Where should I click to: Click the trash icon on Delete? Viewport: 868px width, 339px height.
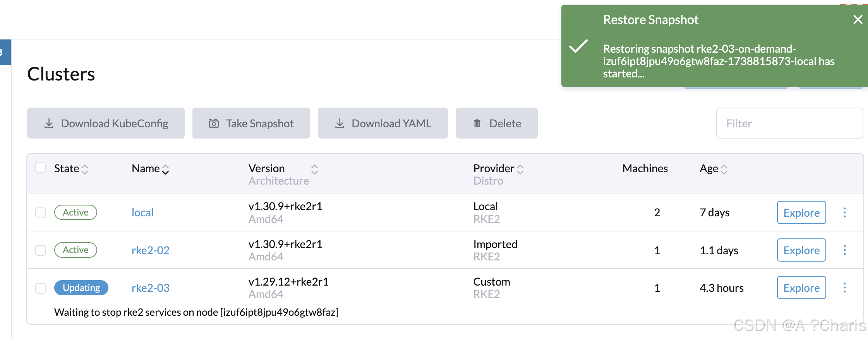[x=477, y=123]
